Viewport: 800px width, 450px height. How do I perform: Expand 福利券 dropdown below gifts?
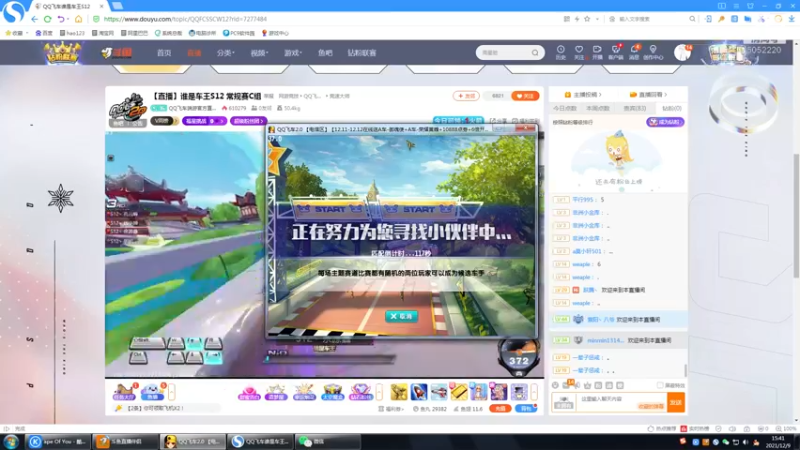click(391, 409)
